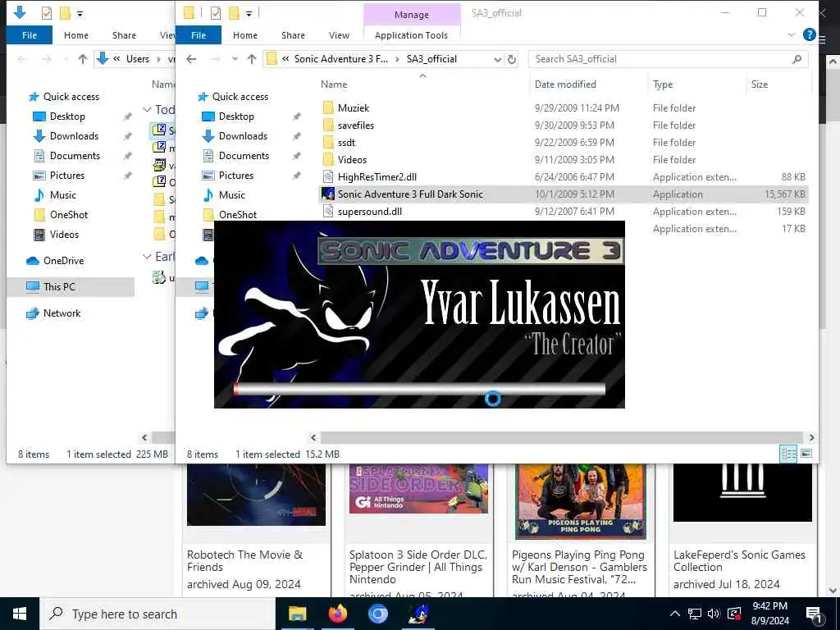Select the savefiles folder

coord(356,126)
